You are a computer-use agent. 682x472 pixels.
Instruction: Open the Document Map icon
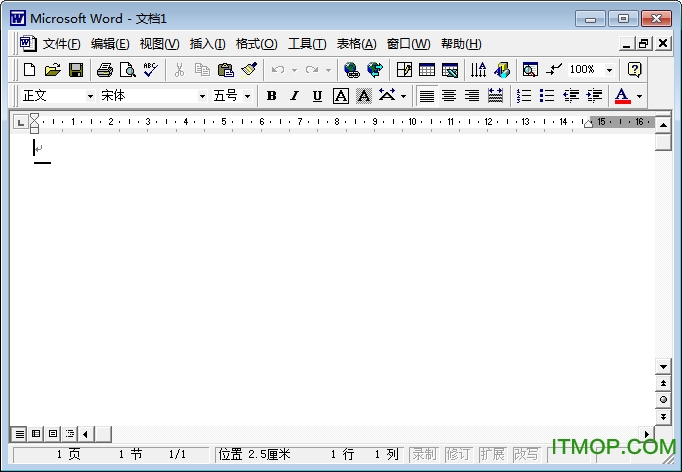point(530,70)
